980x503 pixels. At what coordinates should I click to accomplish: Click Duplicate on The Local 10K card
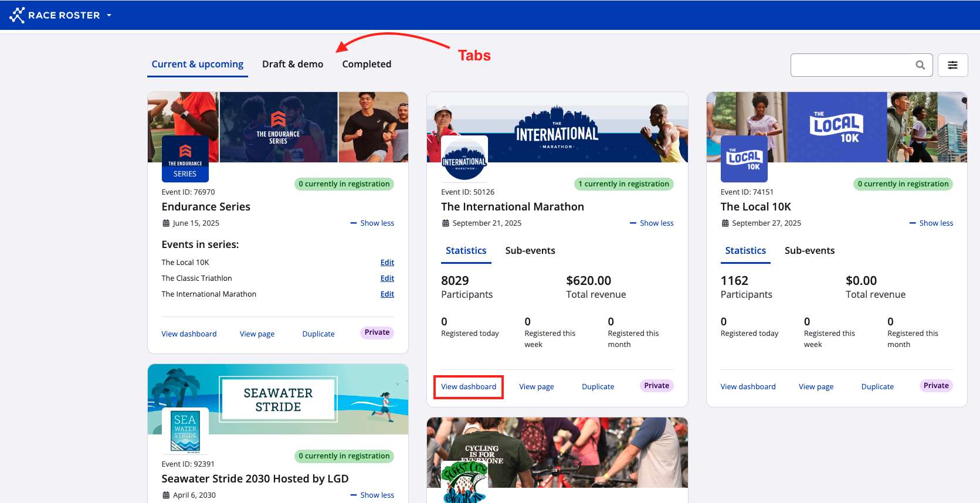click(877, 387)
